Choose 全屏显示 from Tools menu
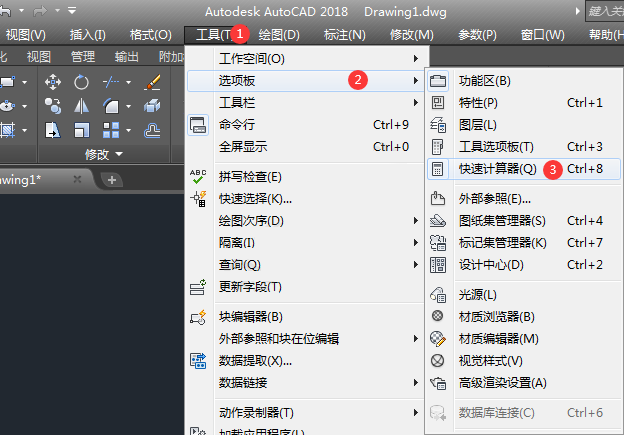The height and width of the screenshot is (435, 624). tap(307, 147)
